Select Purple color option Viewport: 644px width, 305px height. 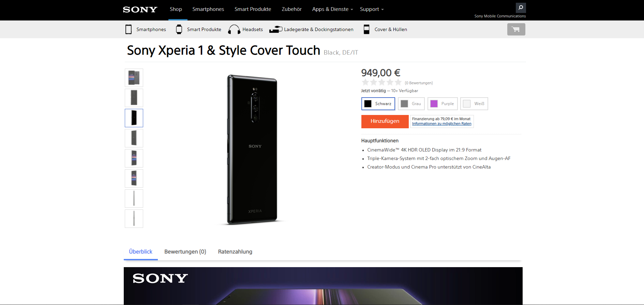[x=443, y=104]
